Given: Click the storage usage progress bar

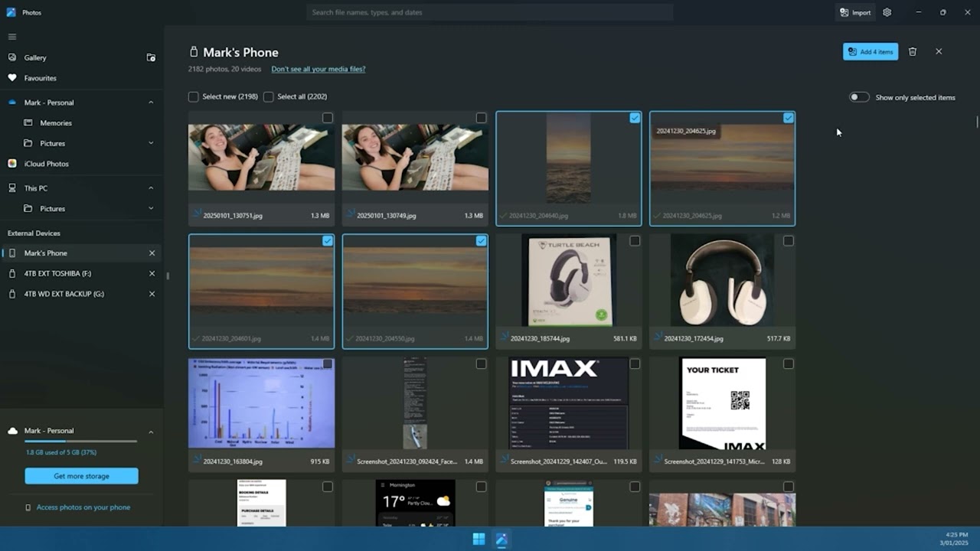Looking at the screenshot, I should tap(81, 442).
